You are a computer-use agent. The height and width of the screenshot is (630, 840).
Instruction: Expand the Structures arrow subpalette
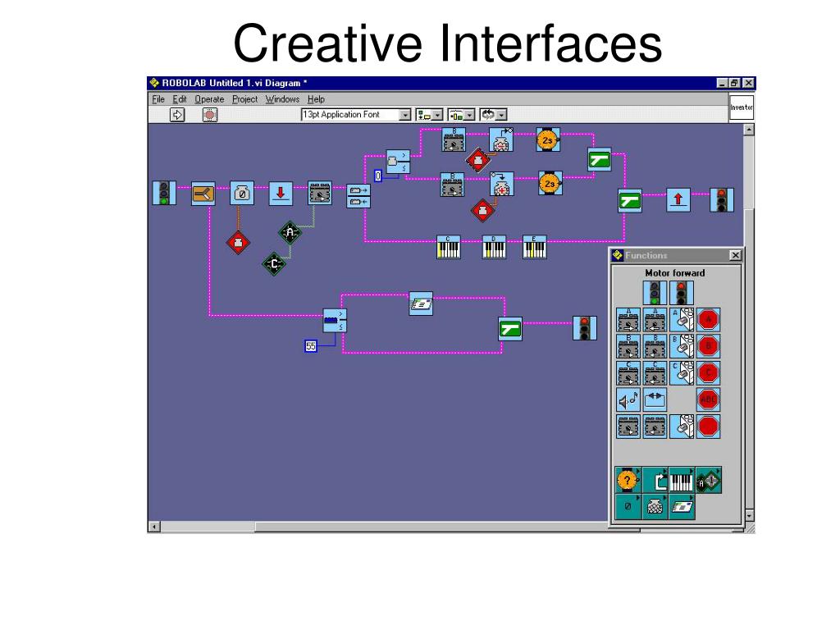coord(655,480)
